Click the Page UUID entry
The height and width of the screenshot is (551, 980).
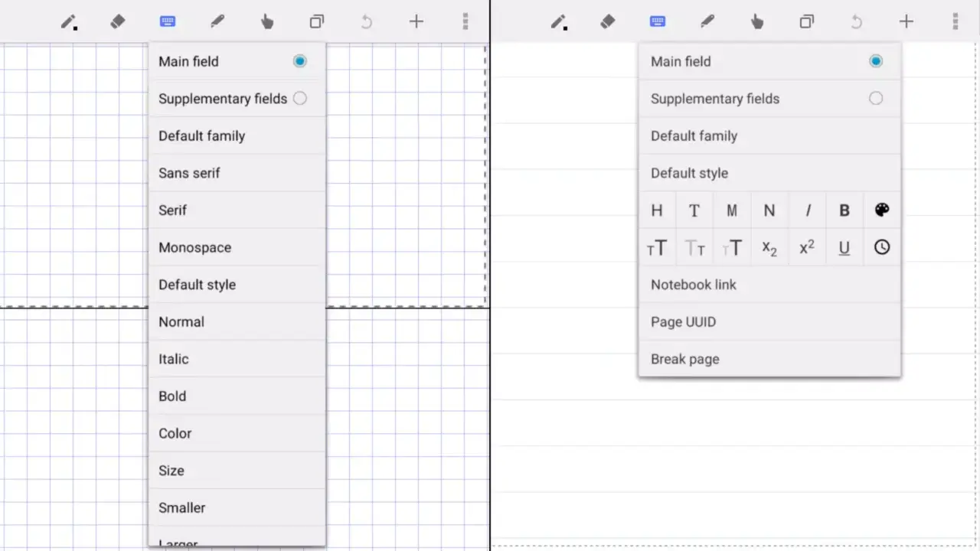(683, 321)
